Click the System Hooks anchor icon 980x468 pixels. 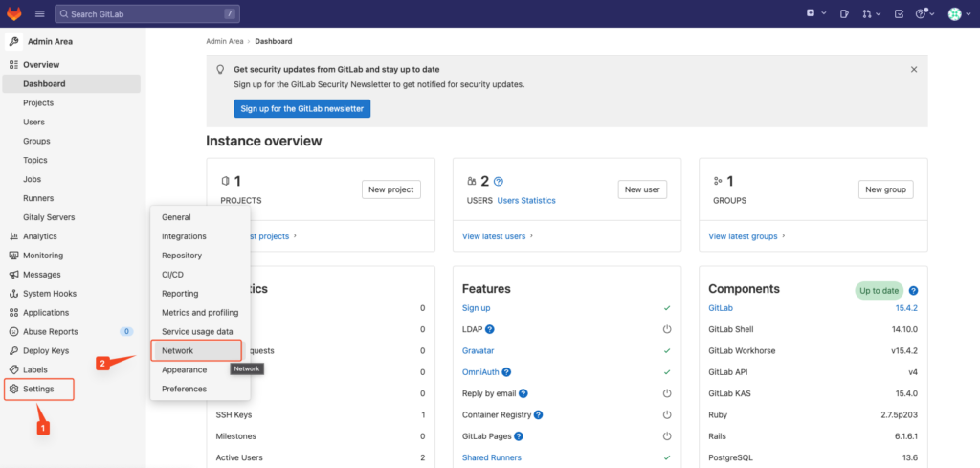click(x=13, y=294)
